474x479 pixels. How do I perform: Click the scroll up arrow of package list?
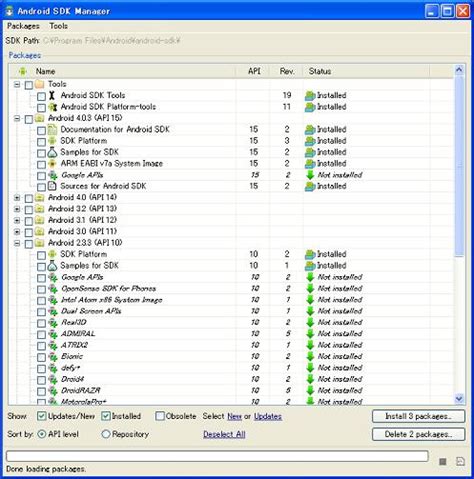click(x=459, y=70)
